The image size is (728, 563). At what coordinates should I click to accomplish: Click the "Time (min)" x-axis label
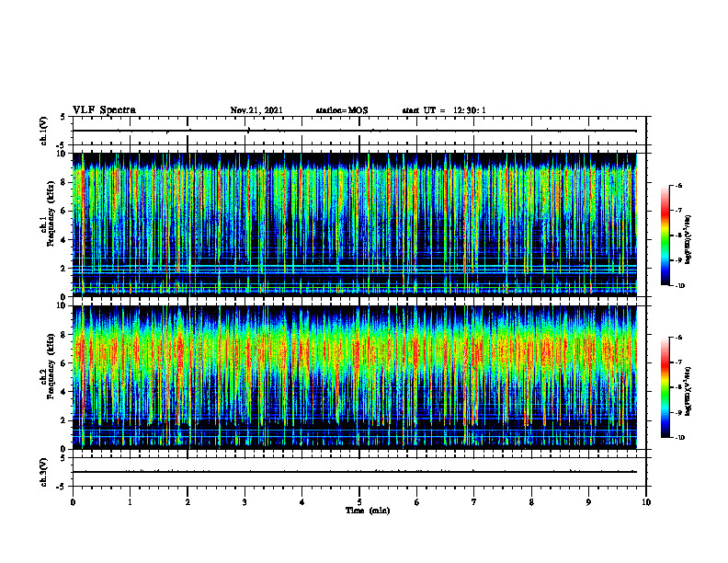click(x=368, y=511)
